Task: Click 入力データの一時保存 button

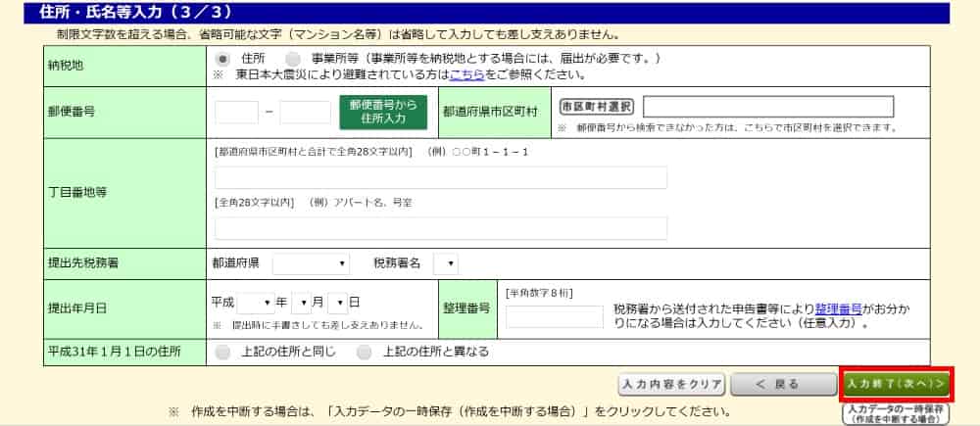Action: click(895, 412)
